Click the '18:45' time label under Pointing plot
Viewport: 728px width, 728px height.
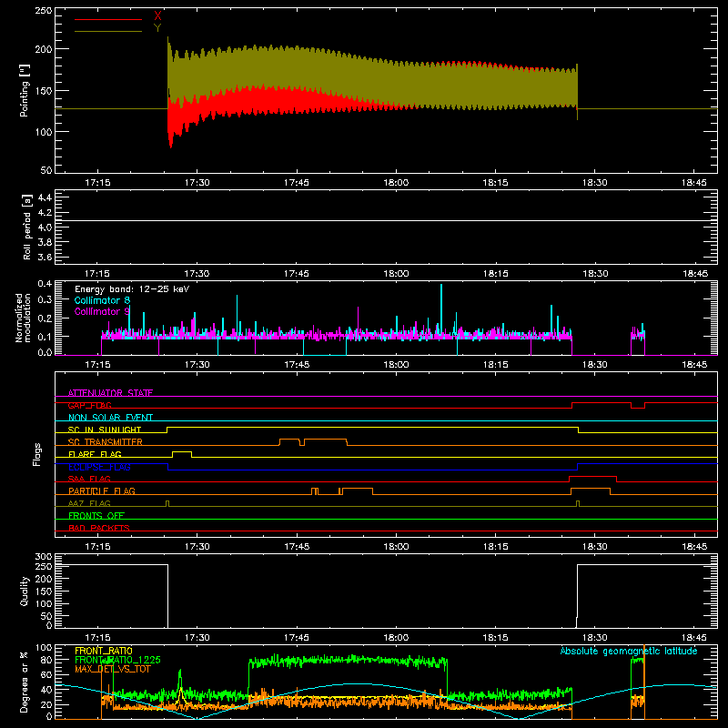(694, 183)
